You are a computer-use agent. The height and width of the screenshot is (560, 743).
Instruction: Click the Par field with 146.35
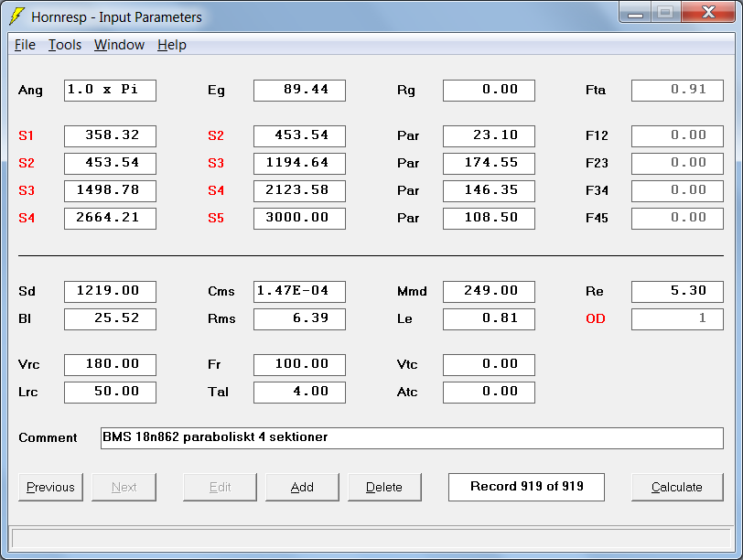tap(489, 191)
